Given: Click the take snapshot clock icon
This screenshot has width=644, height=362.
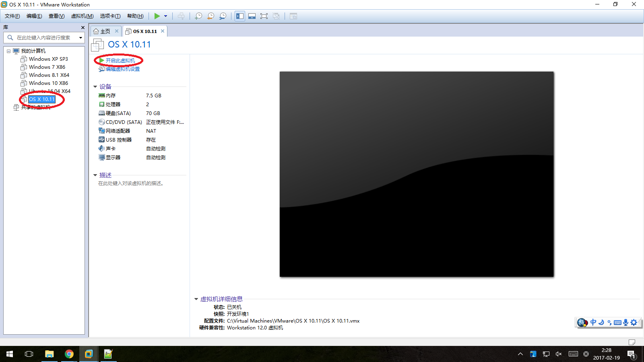Looking at the screenshot, I should click(198, 16).
